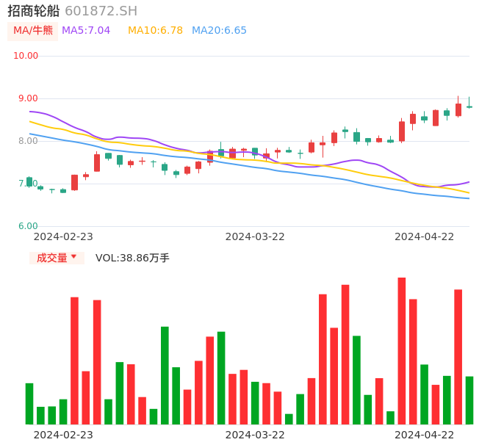
Task: Click the 6.00 price axis label
Action: pyautogui.click(x=28, y=226)
